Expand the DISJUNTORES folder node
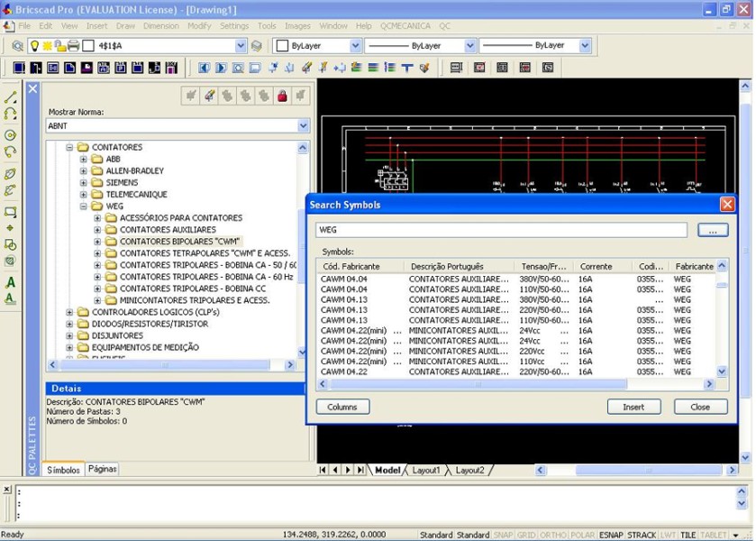Viewport: 756px width, 541px height. coord(69,335)
